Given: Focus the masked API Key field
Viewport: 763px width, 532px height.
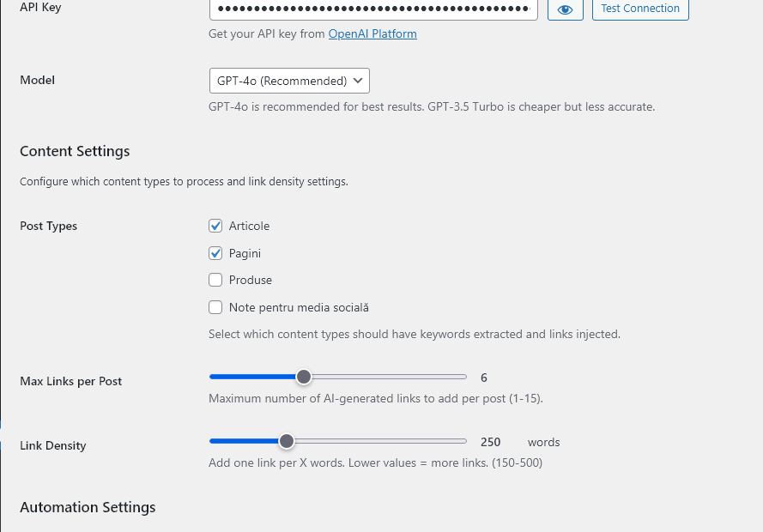Looking at the screenshot, I should click(373, 9).
